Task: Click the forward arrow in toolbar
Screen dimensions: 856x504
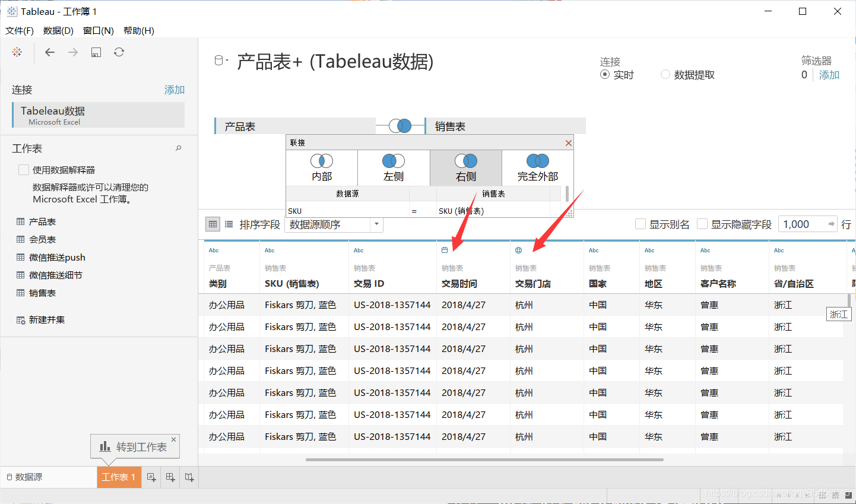Action: click(73, 52)
